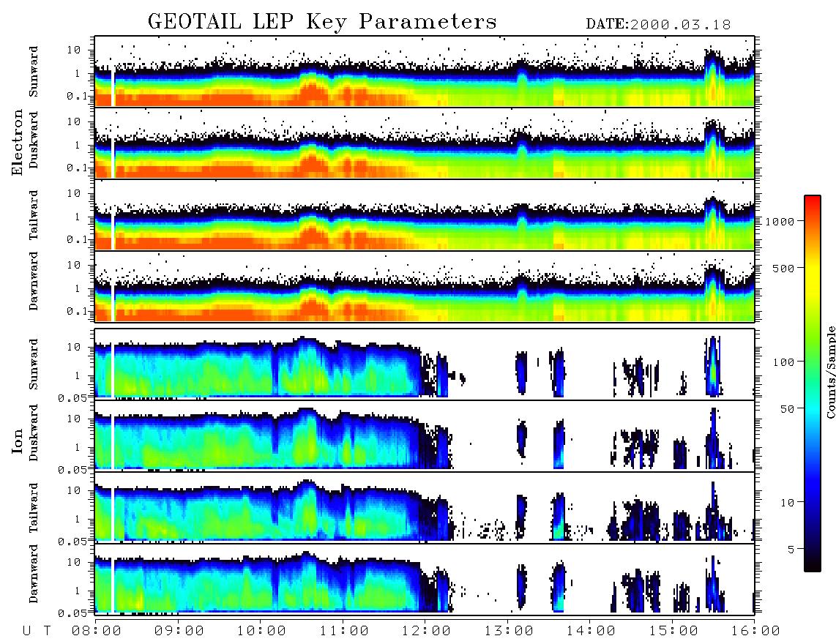Image resolution: width=836 pixels, height=644 pixels.
Task: Select the Ion "Tailward" panel label
Action: (x=34, y=507)
